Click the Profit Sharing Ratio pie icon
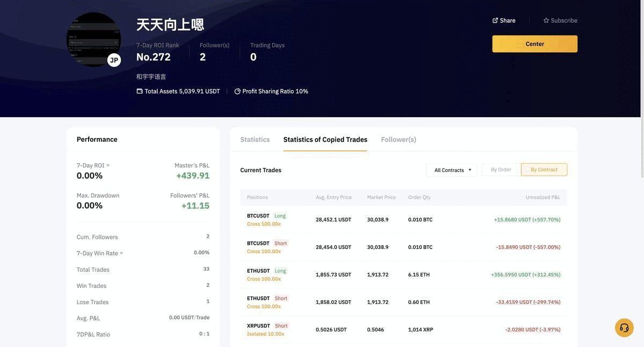This screenshot has height=347, width=644. [238, 91]
